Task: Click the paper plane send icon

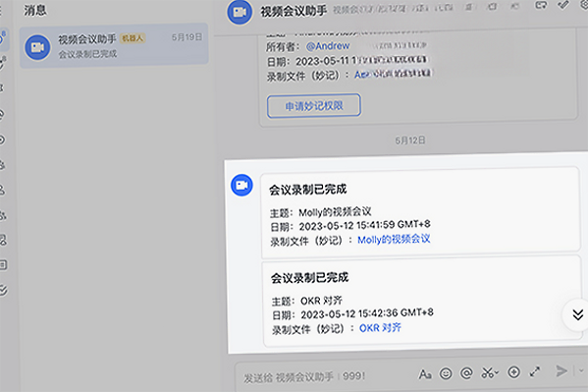Action: pyautogui.click(x=561, y=371)
